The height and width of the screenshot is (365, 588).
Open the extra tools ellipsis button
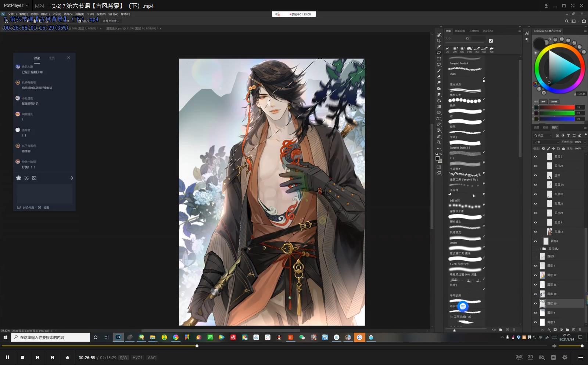(439, 148)
